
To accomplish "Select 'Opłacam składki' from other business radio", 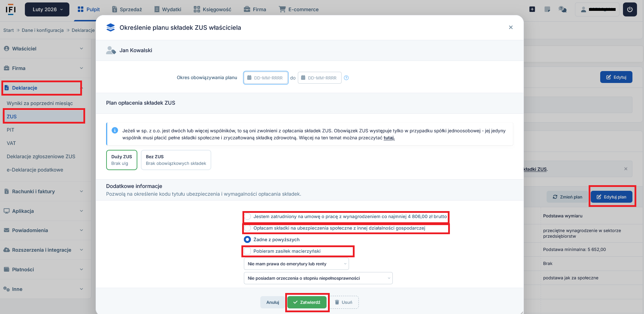I will pos(247,228).
